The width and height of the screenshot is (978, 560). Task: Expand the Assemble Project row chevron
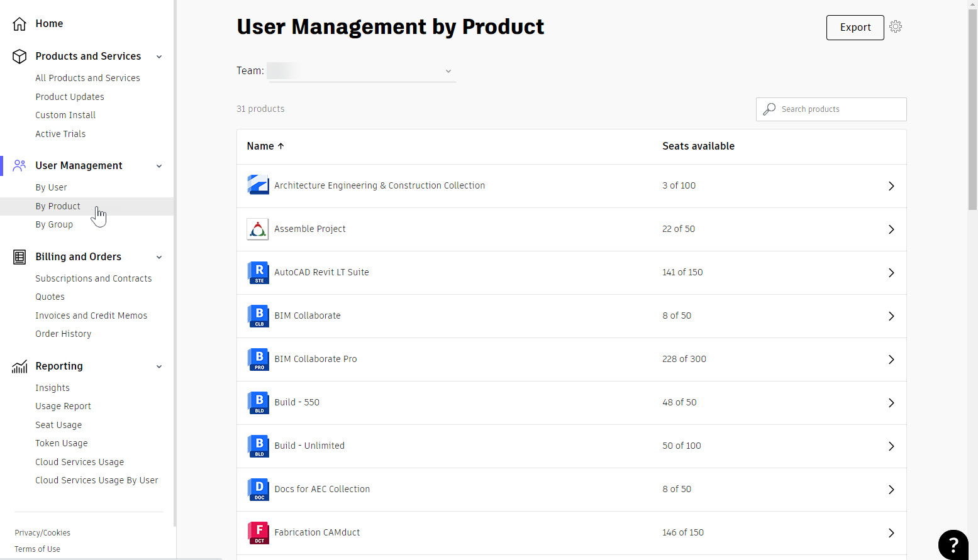(891, 229)
